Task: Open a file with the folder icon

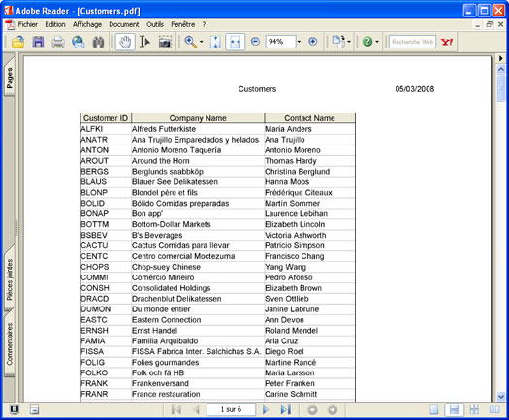Action: click(17, 42)
